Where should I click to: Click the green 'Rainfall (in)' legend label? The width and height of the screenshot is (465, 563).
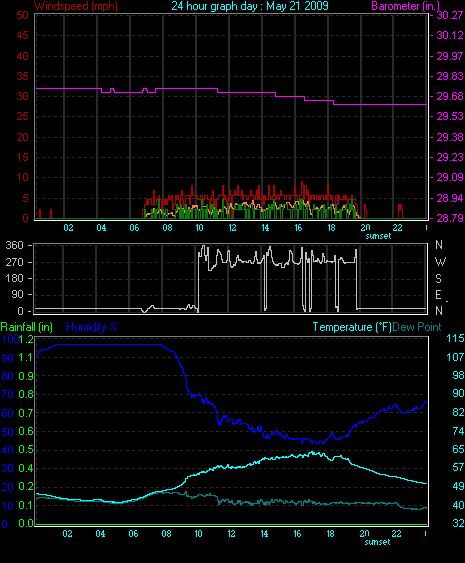click(27, 327)
